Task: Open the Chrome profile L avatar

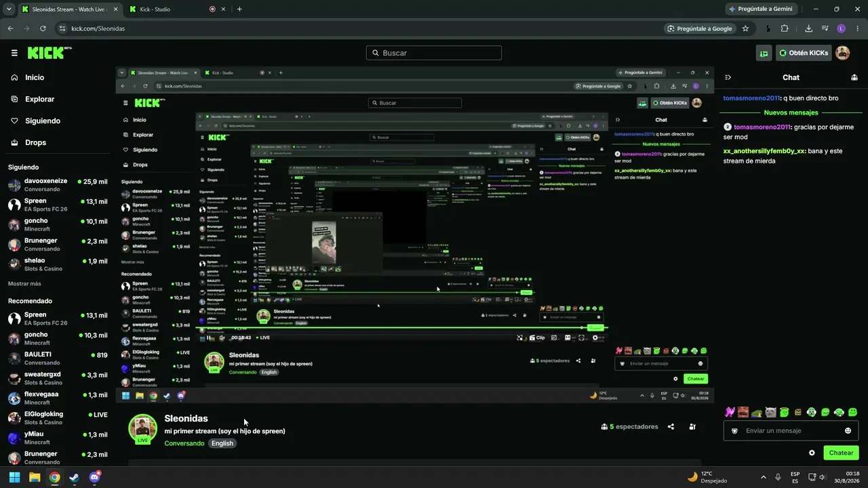Action: coord(842,28)
